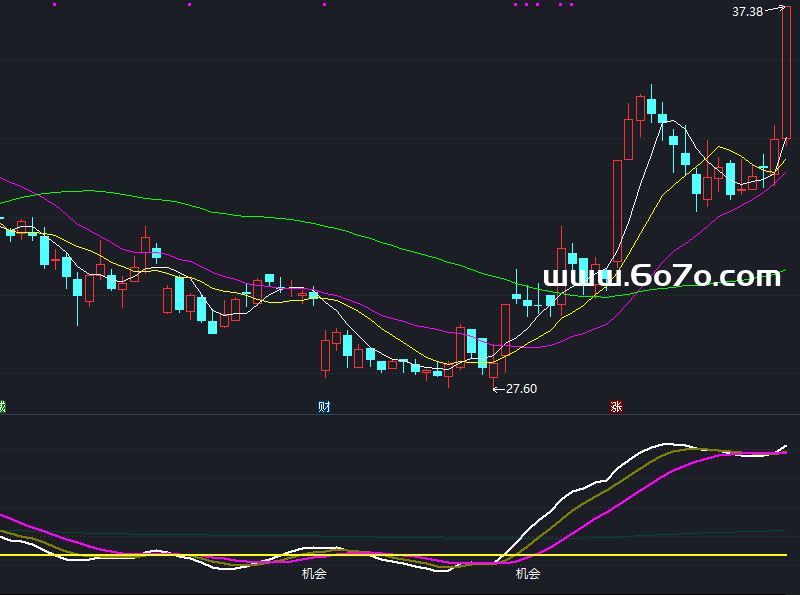Click the arrow beside 27.60 low label
This screenshot has height=595, width=800.
499,389
